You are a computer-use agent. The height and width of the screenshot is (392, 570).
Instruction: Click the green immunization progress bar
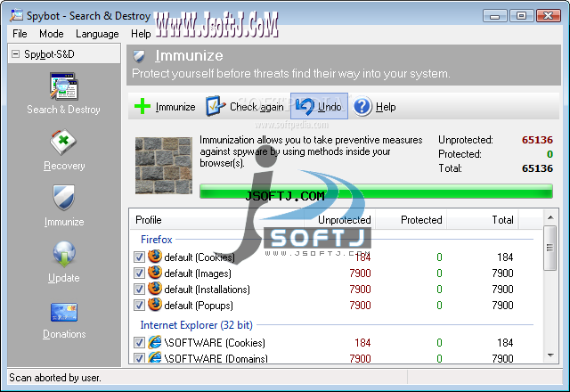[376, 192]
